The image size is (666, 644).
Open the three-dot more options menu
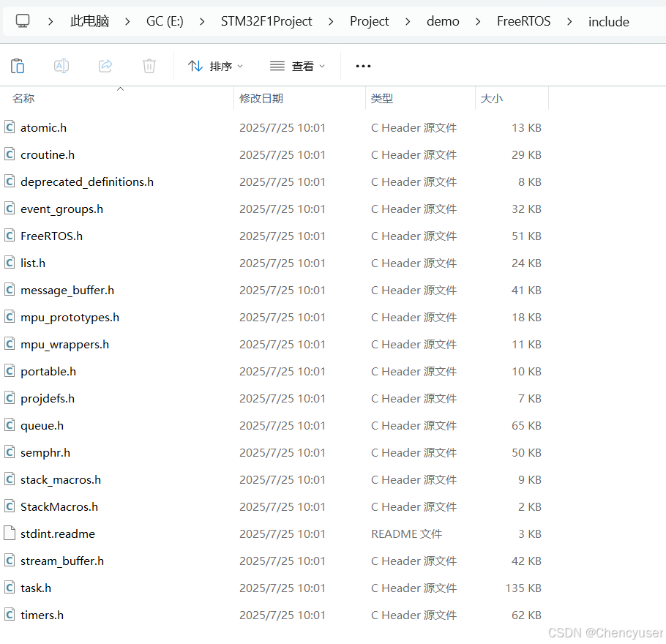(x=363, y=66)
